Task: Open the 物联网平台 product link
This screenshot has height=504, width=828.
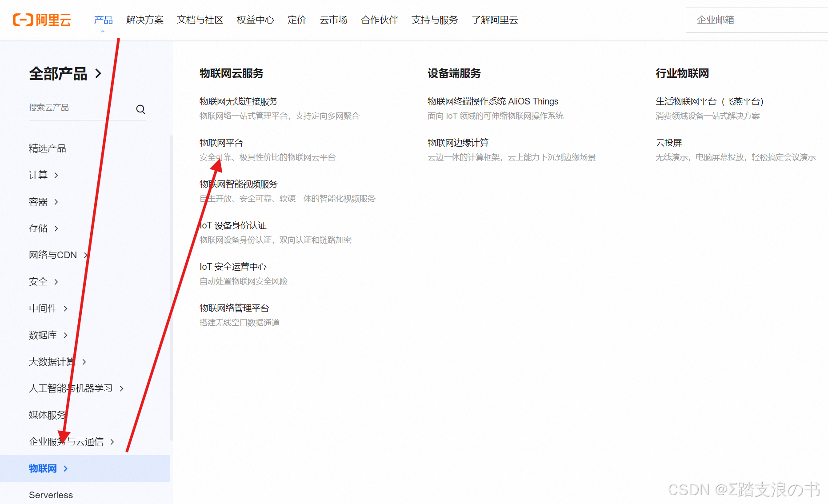Action: (221, 143)
